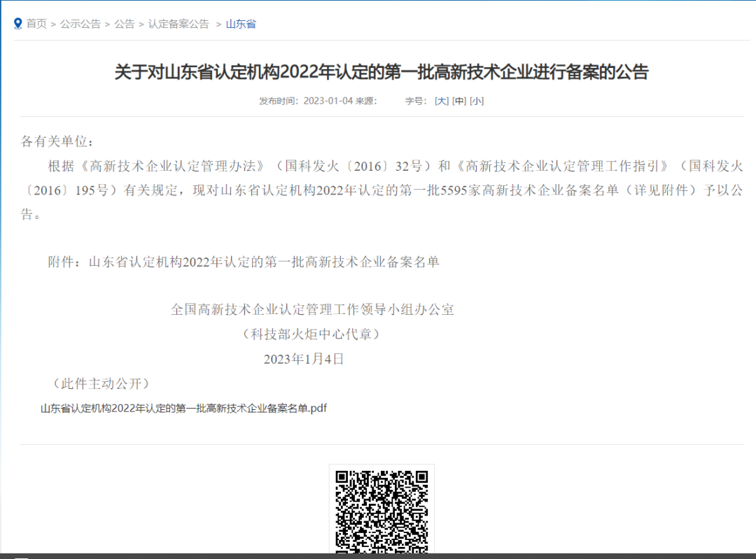The width and height of the screenshot is (756, 559).
Task: Set font size to large [大]
Action: (442, 101)
